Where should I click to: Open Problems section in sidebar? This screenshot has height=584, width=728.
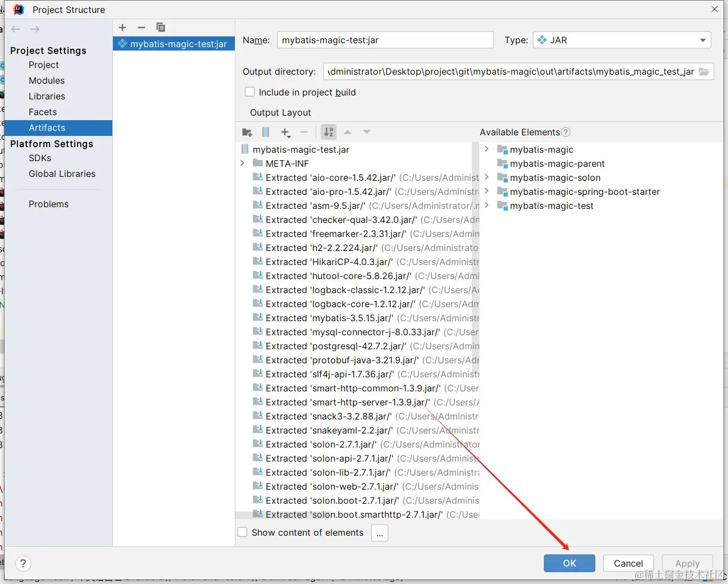pyautogui.click(x=49, y=204)
